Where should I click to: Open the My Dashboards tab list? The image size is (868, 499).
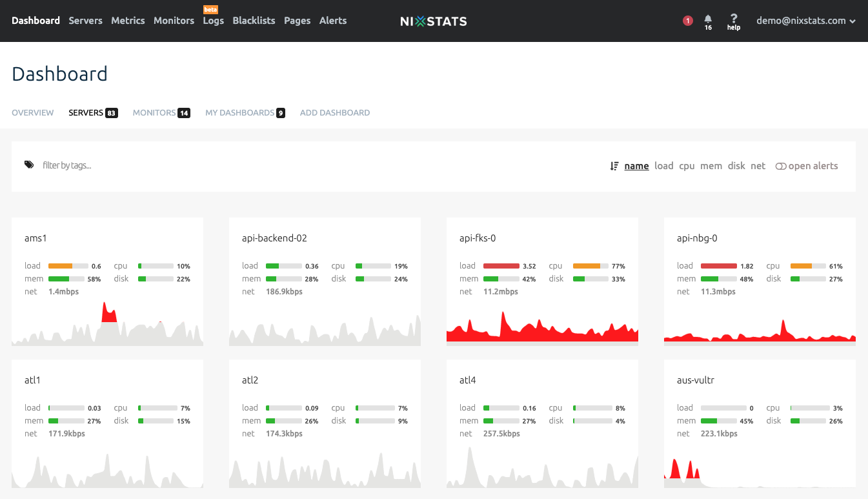[x=239, y=113]
